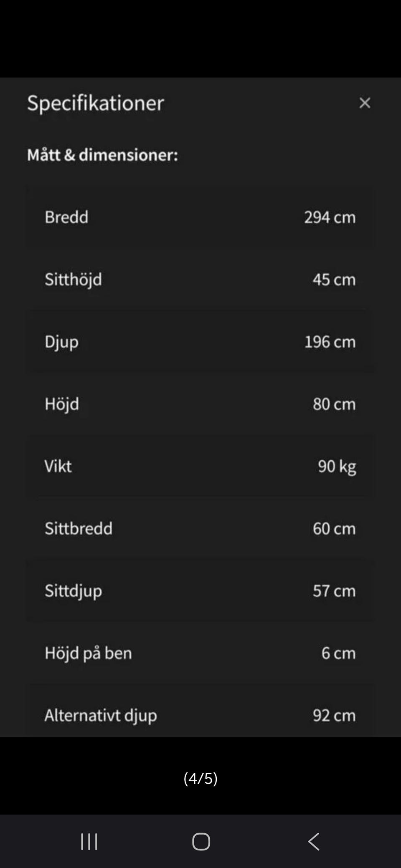The width and height of the screenshot is (401, 868).
Task: Click the 294 cm width value
Action: [330, 217]
